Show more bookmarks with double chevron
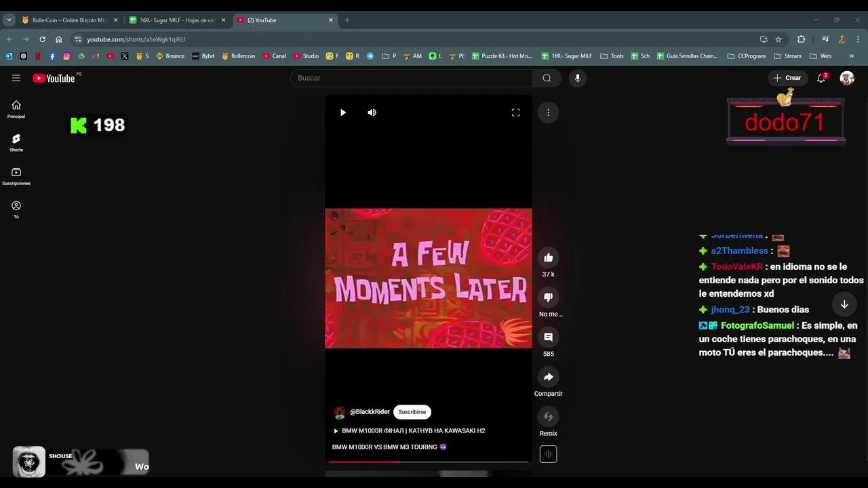The width and height of the screenshot is (868, 488). pyautogui.click(x=852, y=56)
